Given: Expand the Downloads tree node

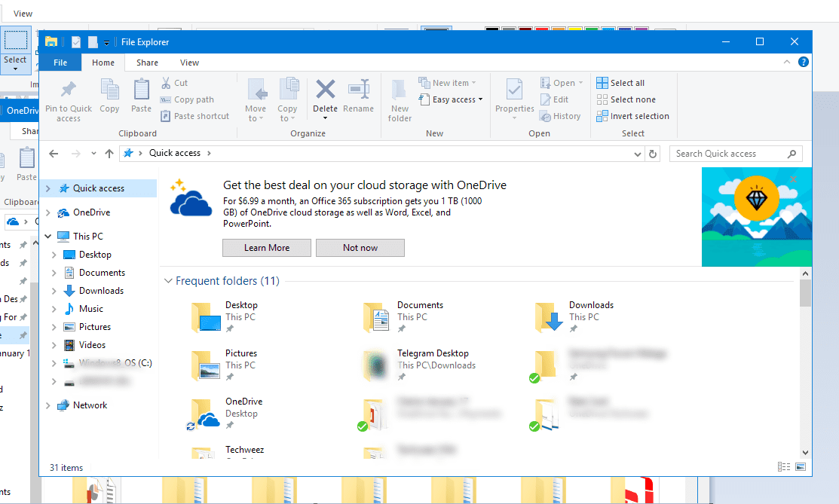Looking at the screenshot, I should pyautogui.click(x=54, y=291).
